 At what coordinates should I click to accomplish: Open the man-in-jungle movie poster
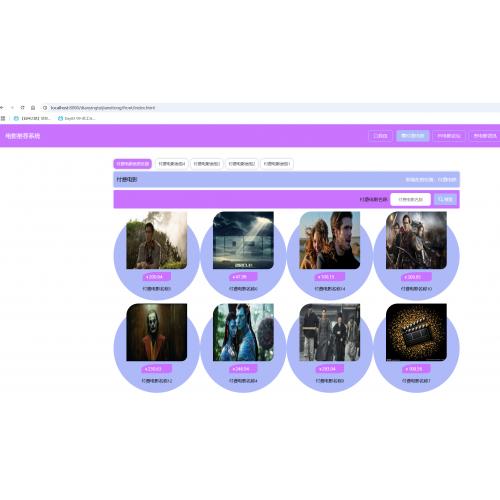click(x=157, y=240)
